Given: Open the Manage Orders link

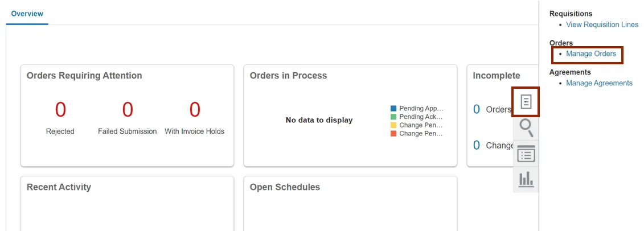Looking at the screenshot, I should click(591, 54).
